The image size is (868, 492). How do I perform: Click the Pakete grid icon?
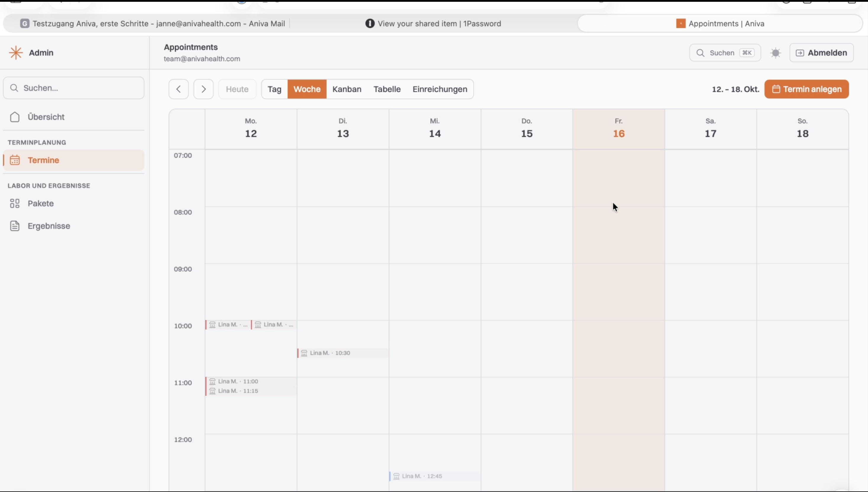(15, 203)
